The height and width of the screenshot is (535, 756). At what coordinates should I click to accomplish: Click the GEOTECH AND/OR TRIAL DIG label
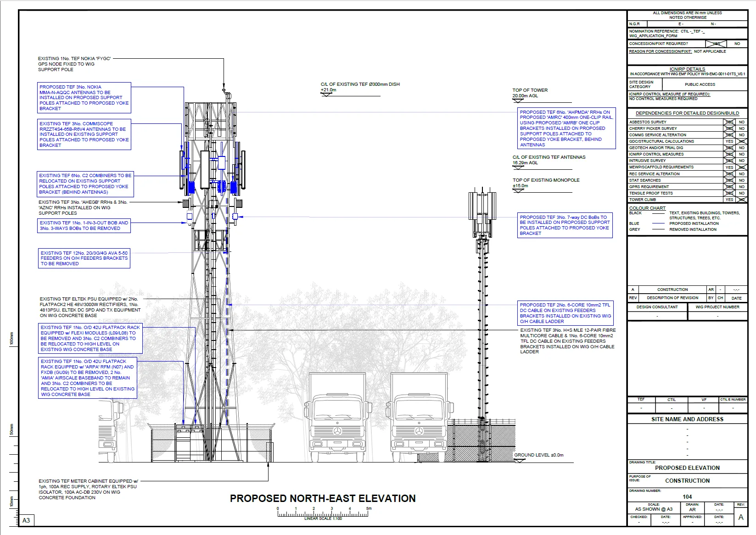pyautogui.click(x=656, y=148)
